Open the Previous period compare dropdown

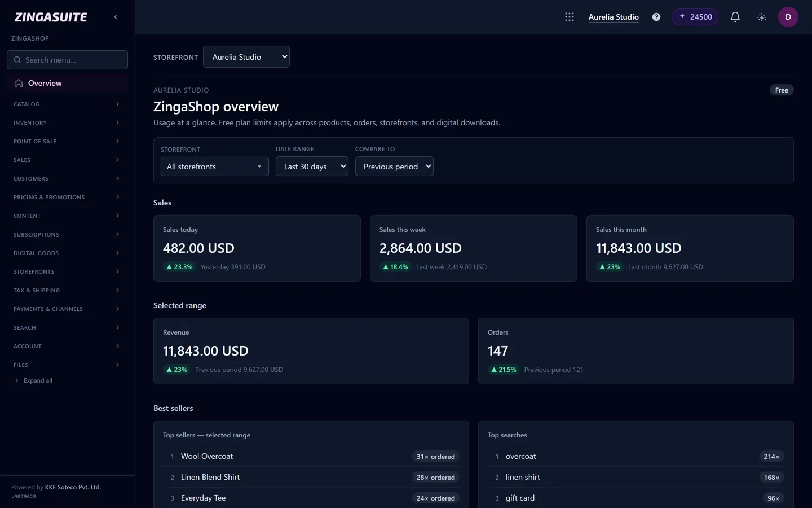394,167
